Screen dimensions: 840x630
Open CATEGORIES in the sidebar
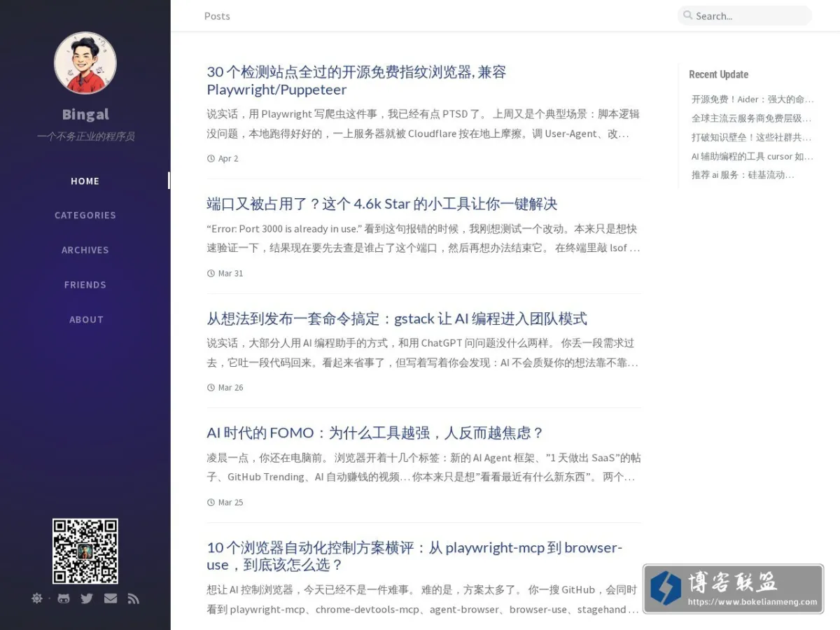tap(85, 215)
